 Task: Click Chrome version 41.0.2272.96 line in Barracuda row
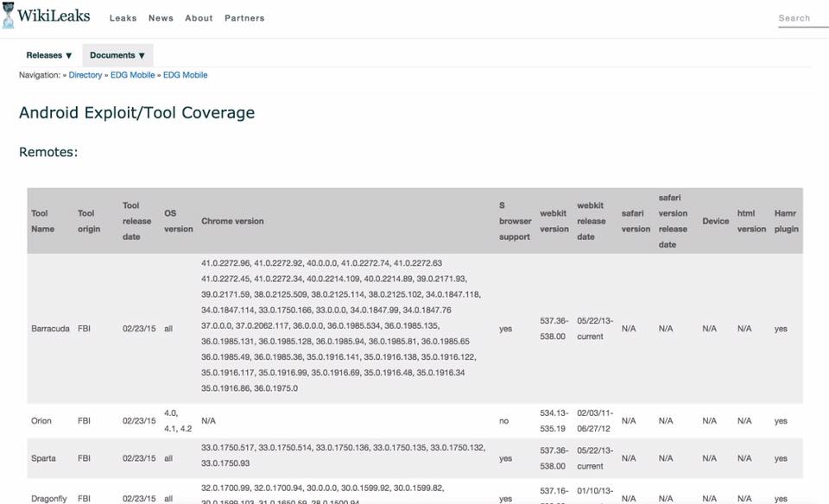[321, 263]
